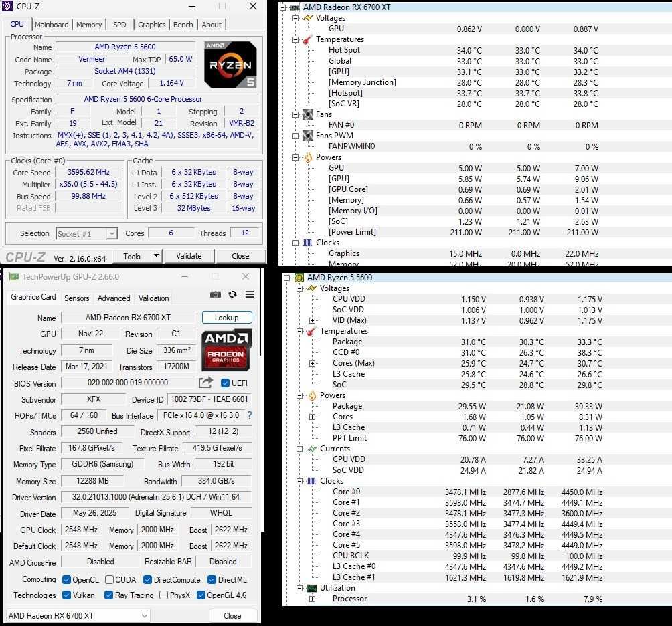Image resolution: width=672 pixels, height=626 pixels.
Task: Click the Tools button in CPU-Z
Action: (x=132, y=256)
